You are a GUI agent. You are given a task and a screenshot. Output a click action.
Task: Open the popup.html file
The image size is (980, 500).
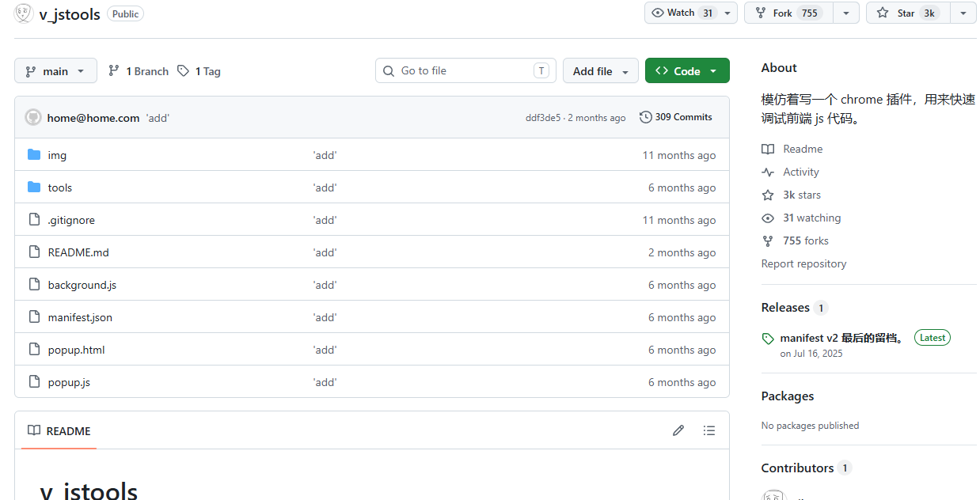click(76, 350)
